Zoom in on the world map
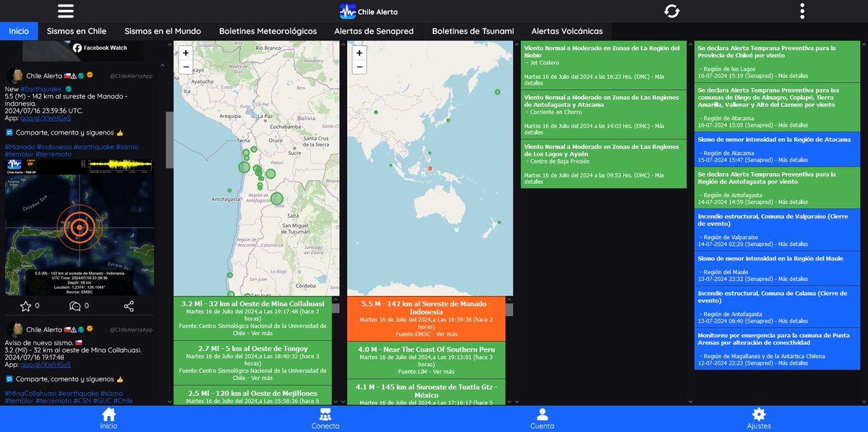Screen dimensions: 868x432 click(359, 53)
